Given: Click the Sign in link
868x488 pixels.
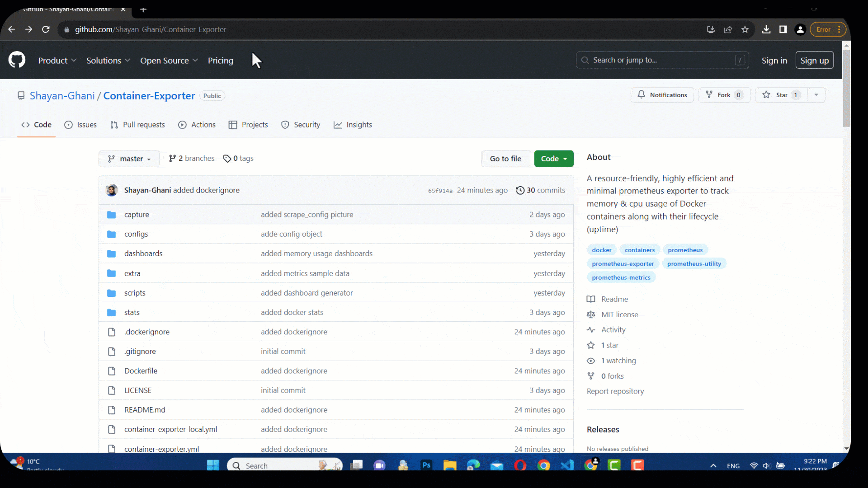Looking at the screenshot, I should point(774,61).
